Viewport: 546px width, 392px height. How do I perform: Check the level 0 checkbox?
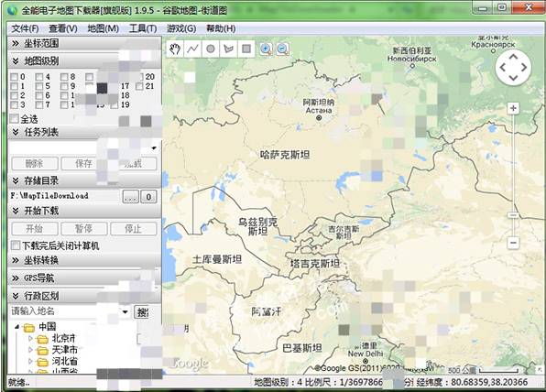pyautogui.click(x=14, y=77)
